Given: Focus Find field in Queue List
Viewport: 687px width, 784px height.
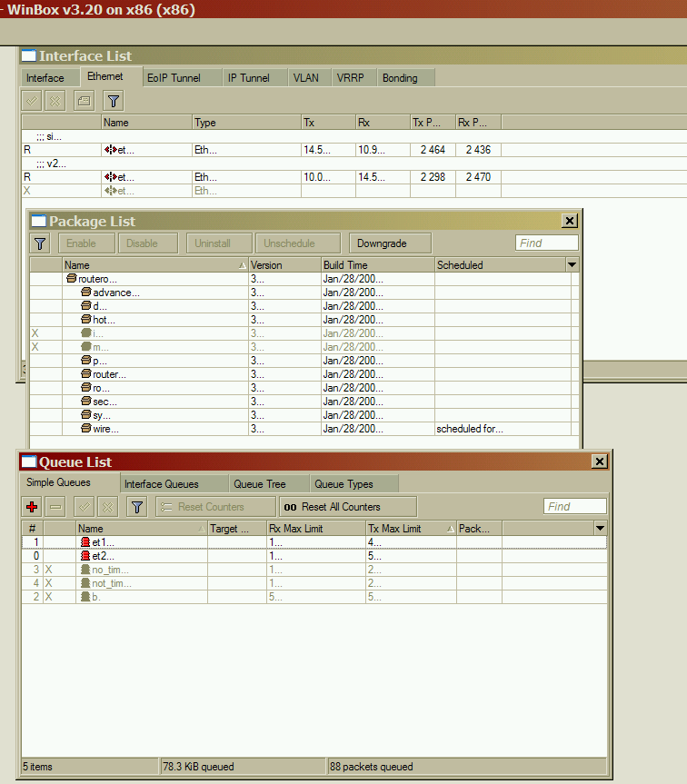Looking at the screenshot, I should point(575,507).
